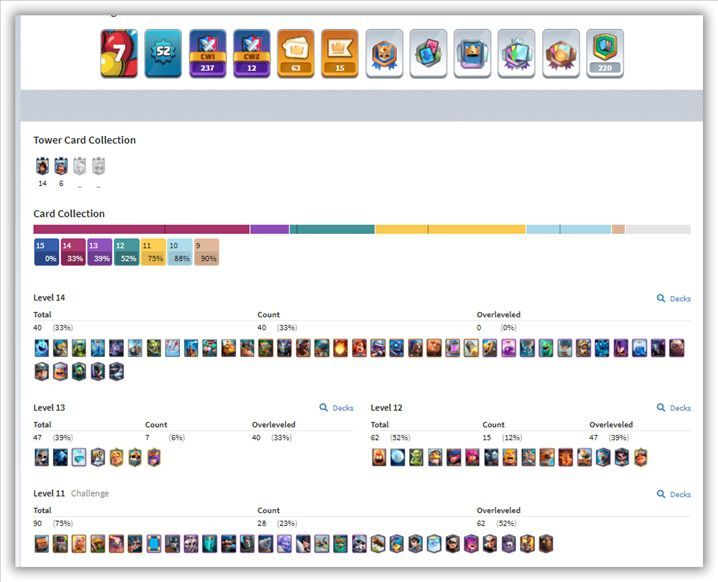This screenshot has height=582, width=718.
Task: Select the Valkyrie card in Level 14
Action: (x=359, y=348)
